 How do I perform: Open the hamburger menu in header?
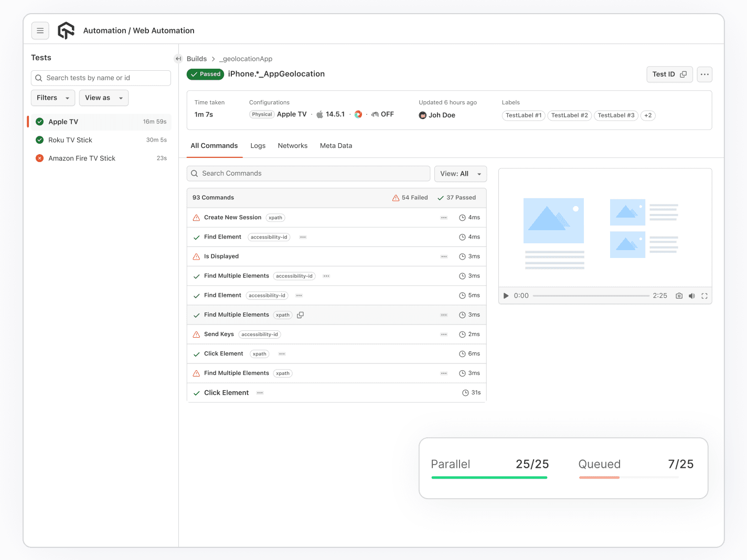(40, 31)
